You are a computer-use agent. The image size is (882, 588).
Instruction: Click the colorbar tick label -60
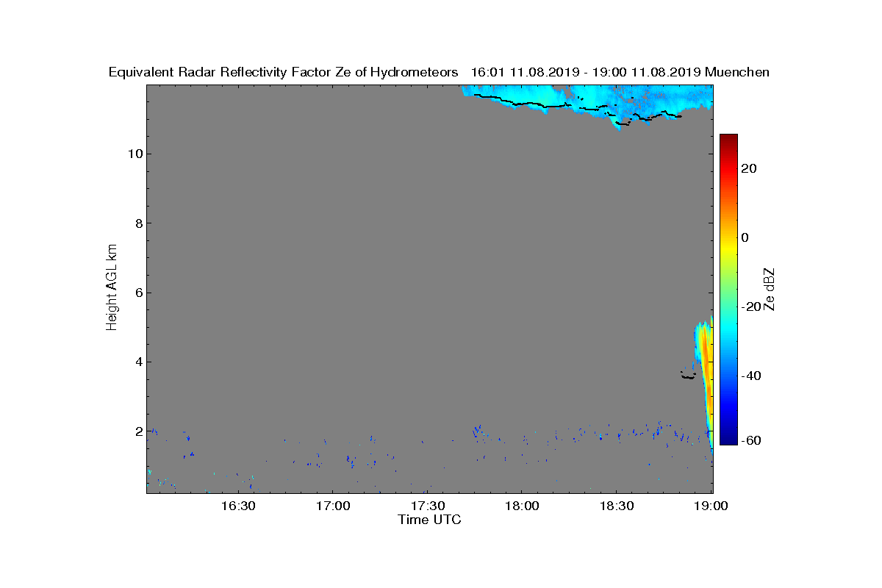tap(750, 441)
